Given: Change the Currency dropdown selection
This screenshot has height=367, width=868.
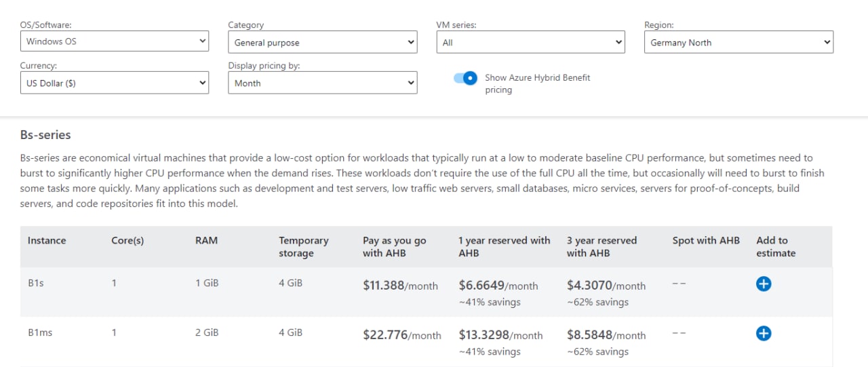Looking at the screenshot, I should 114,83.
